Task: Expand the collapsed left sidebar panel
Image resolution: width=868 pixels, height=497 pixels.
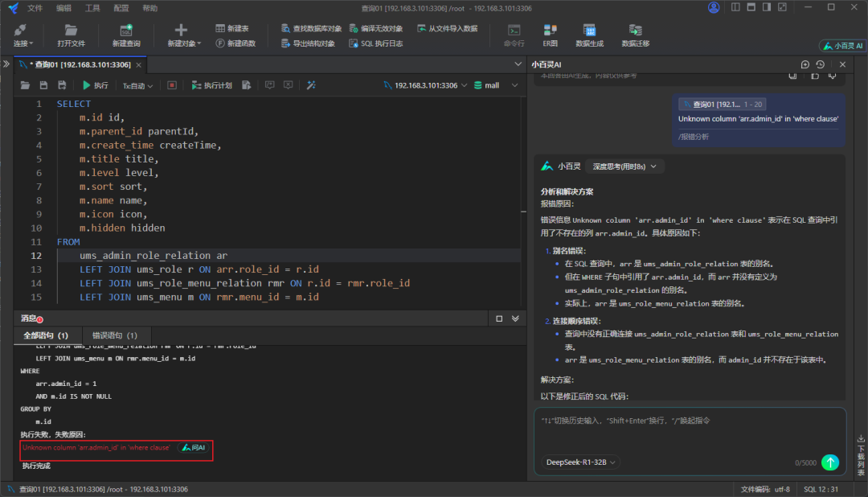Action: coord(6,64)
